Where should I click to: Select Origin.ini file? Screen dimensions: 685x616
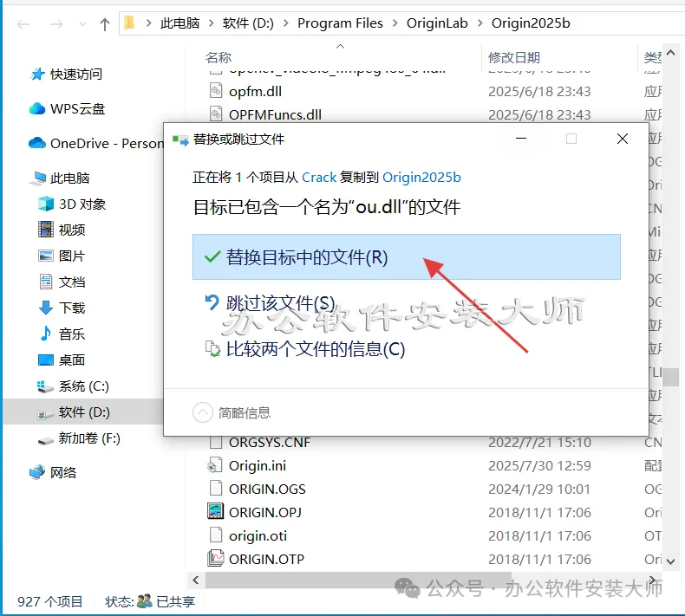point(258,466)
